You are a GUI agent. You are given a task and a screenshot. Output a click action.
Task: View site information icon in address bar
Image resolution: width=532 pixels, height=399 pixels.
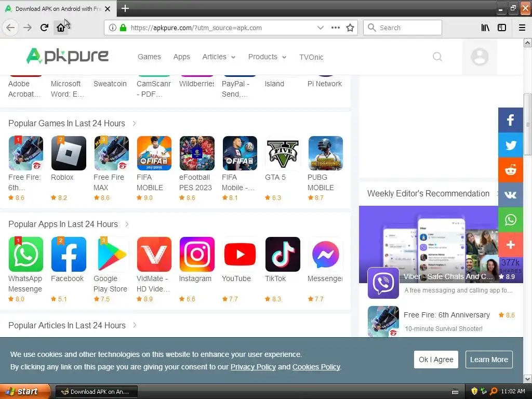click(113, 28)
